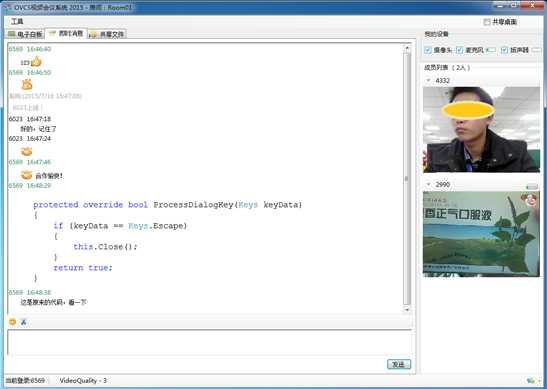This screenshot has height=389, width=547.
Task: Click the '6569 16:48:38' message header
Action: coord(30,292)
